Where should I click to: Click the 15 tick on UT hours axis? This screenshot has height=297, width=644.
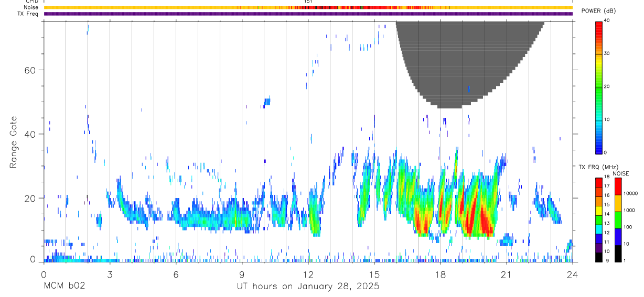(374, 274)
